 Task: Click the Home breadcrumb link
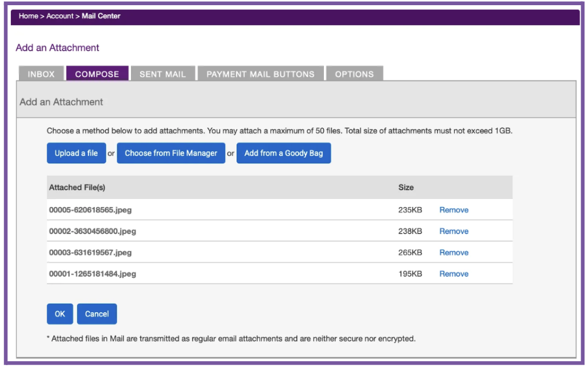(x=29, y=16)
